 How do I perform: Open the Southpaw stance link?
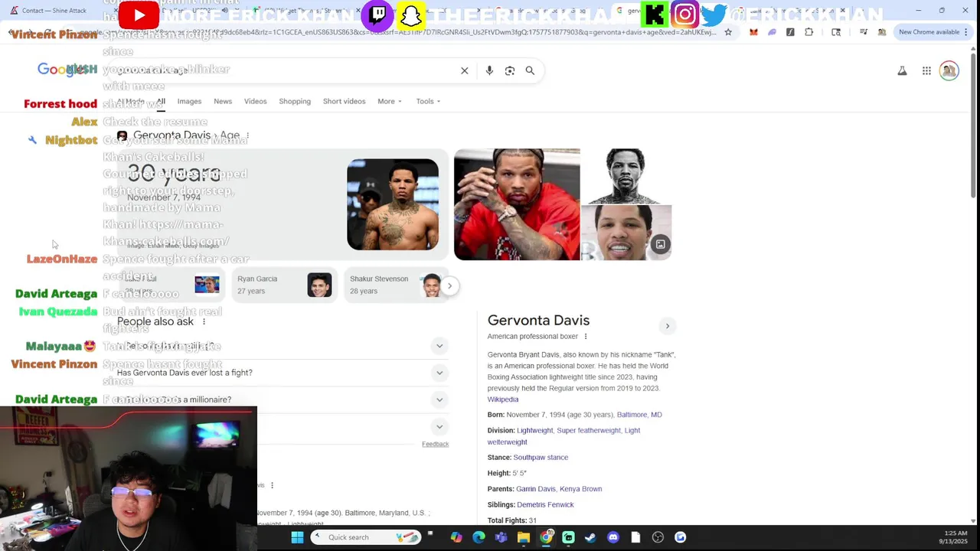coord(541,458)
